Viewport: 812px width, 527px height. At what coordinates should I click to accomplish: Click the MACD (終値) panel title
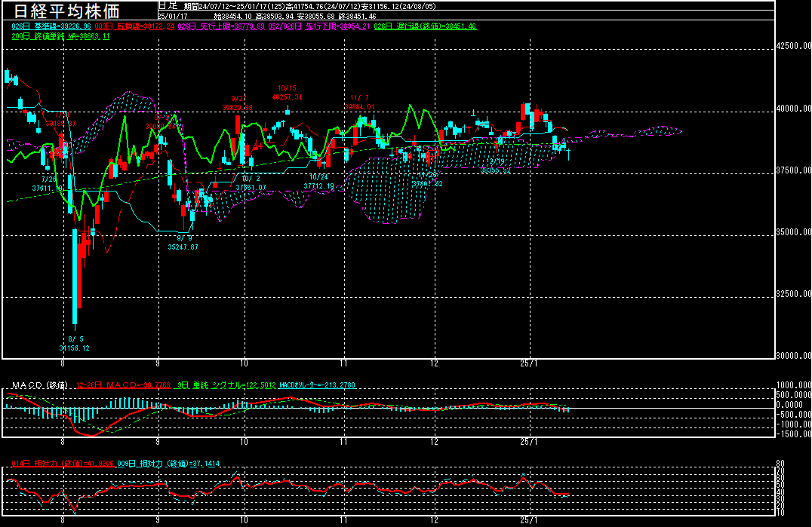coord(40,385)
